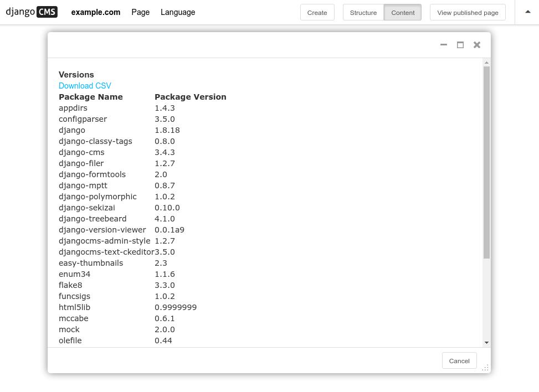
Task: Click View published page button
Action: (x=468, y=12)
